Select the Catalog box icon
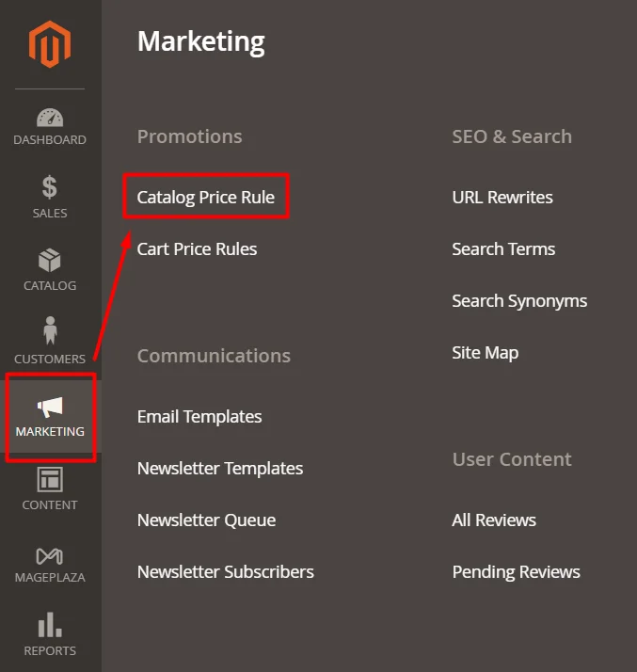637x672 pixels. 50,260
